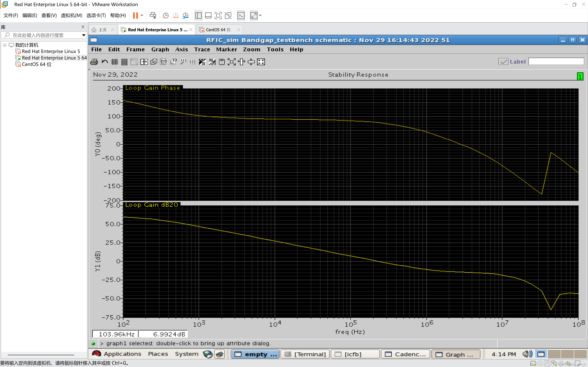Viewport: 588px width, 367px height.
Task: Open the VMware pause button dropdown arrow
Action: point(142,15)
